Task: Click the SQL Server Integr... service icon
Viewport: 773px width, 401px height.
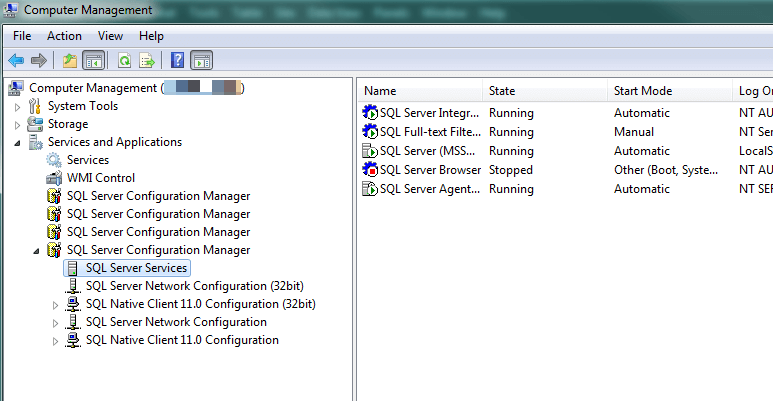Action: [x=370, y=112]
